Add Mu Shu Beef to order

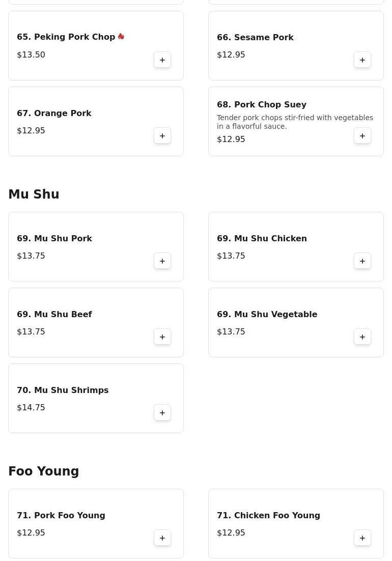tap(162, 337)
